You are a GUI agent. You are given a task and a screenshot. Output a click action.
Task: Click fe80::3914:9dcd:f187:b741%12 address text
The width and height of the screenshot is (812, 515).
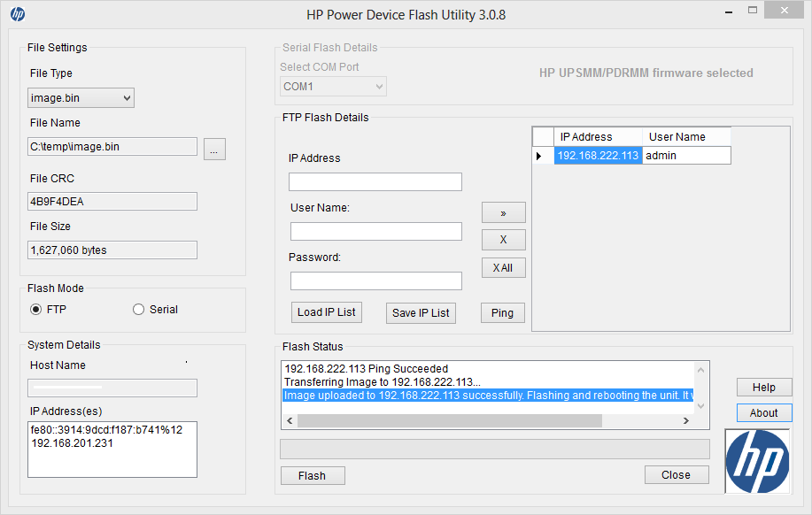(x=106, y=429)
